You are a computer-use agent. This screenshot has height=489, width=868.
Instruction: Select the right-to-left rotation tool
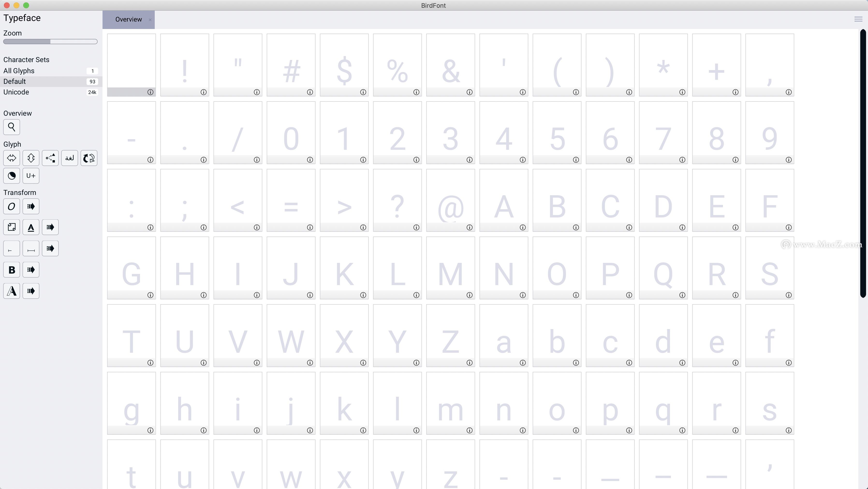click(89, 158)
